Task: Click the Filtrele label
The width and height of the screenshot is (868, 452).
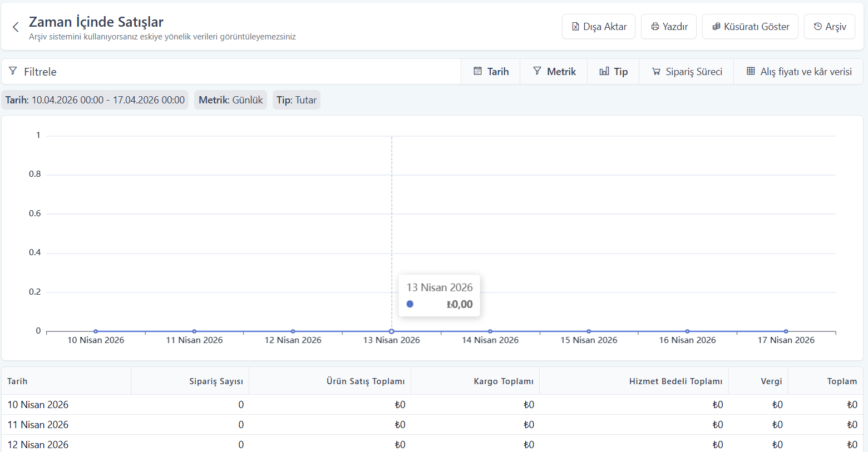Action: point(40,72)
